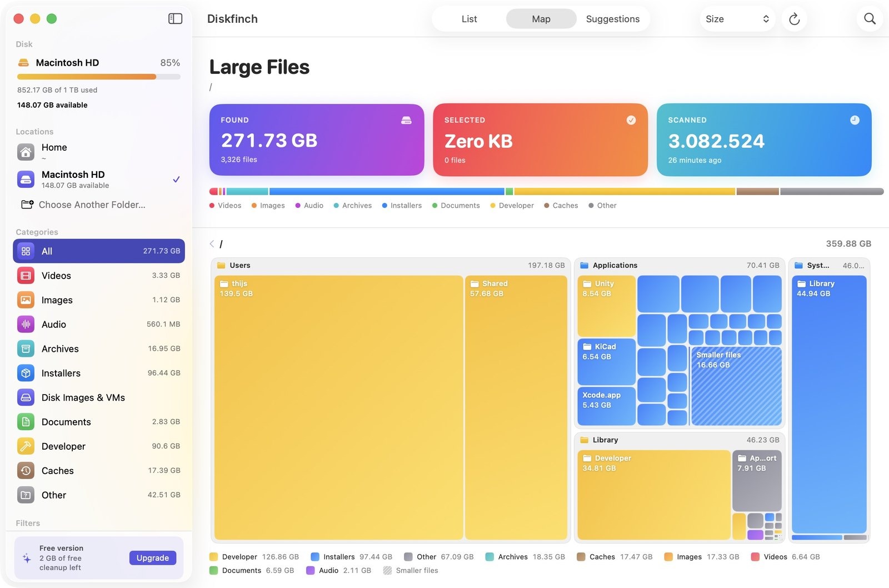This screenshot has width=889, height=588.
Task: Click the checkmark next to Macintosh HD location
Action: click(176, 180)
